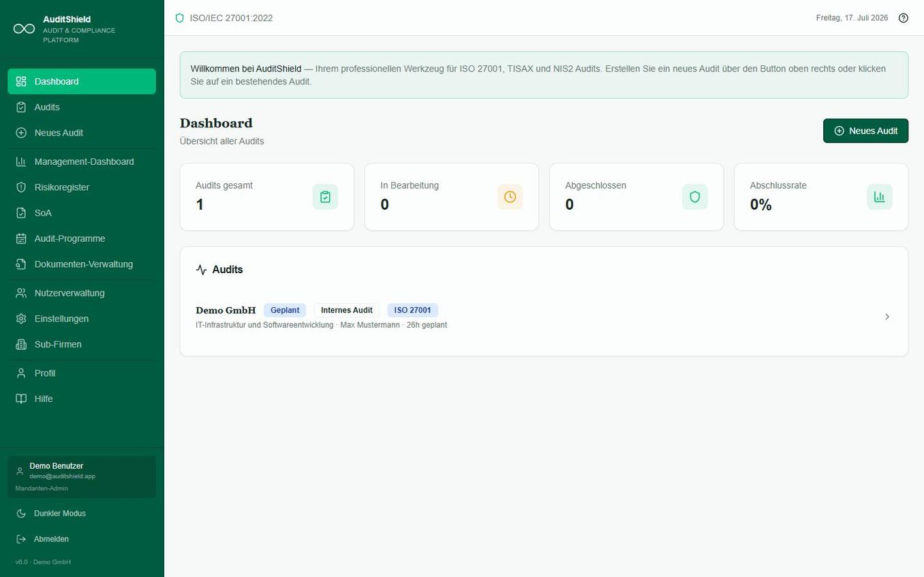Click the logout arrow icon beside Abmelden
This screenshot has height=577, width=924.
21,539
